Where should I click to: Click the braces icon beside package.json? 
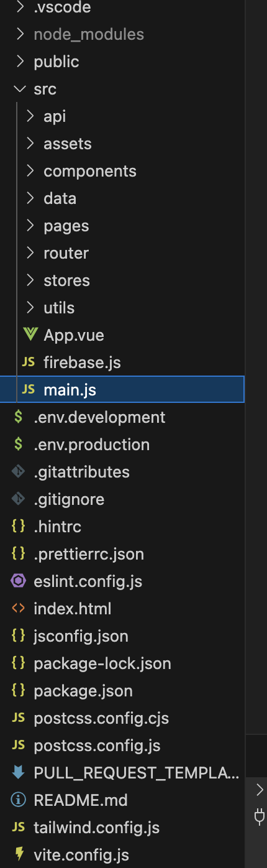coord(19,691)
